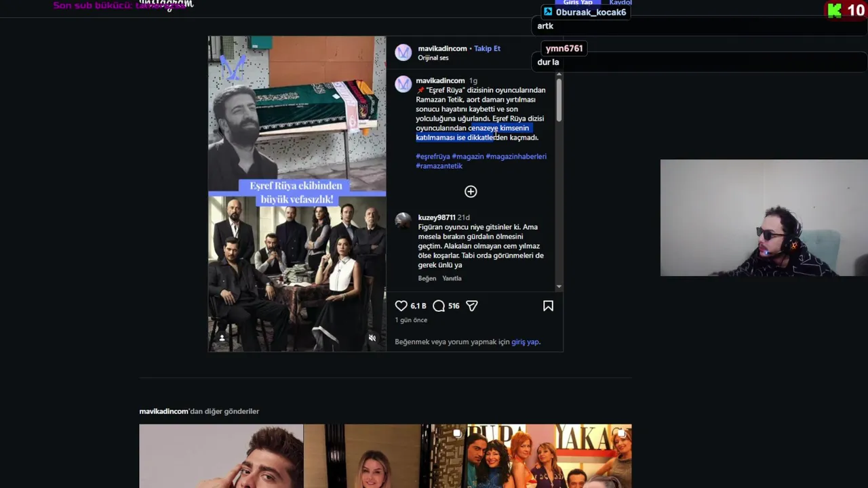Click the giriş yap login link

[x=525, y=342]
